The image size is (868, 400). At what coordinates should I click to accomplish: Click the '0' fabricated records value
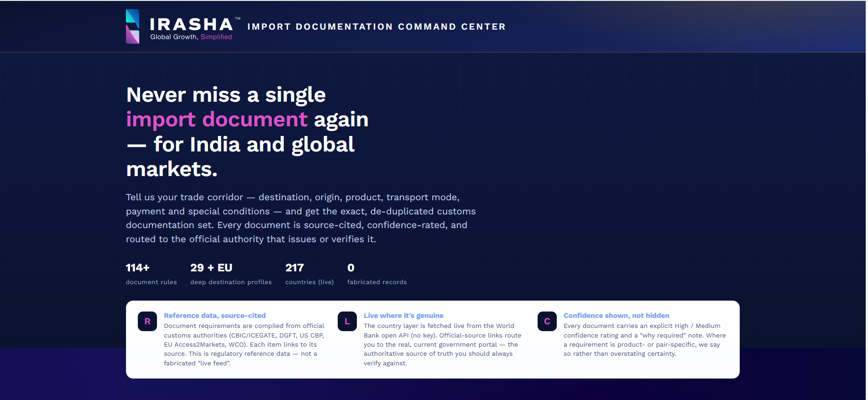350,268
